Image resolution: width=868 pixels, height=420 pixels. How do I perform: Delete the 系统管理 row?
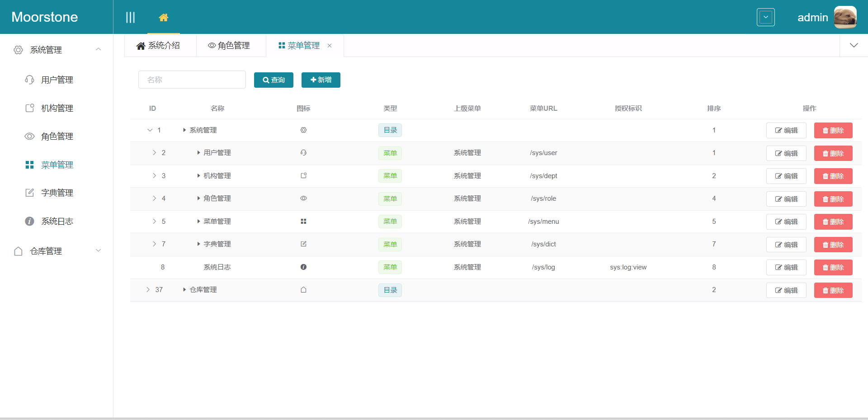[833, 130]
